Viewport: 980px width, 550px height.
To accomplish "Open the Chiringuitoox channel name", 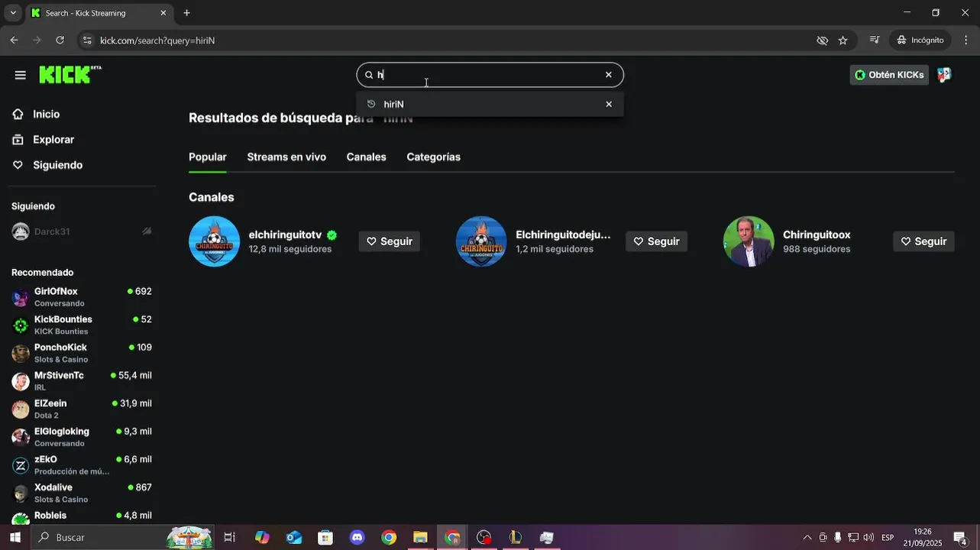I will point(817,235).
